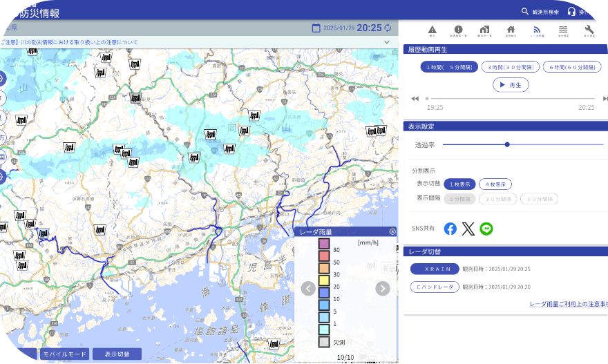Open the warning triangle alerts icon

(433, 30)
